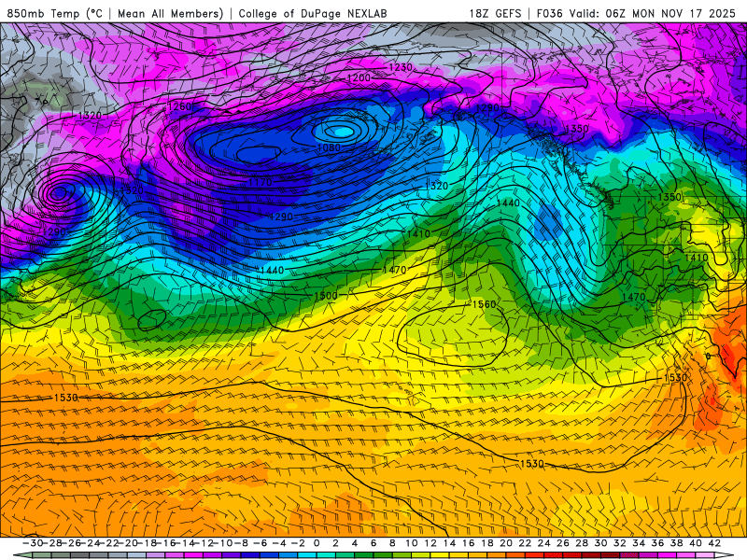Click the 14 colorbar temperature label
Screen dimensions: 747x560
[449, 543]
